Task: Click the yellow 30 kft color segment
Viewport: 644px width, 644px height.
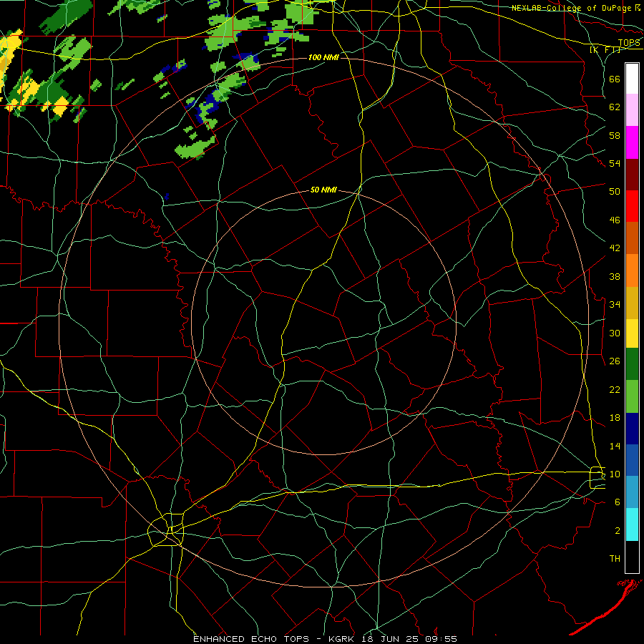Action: 632,333
